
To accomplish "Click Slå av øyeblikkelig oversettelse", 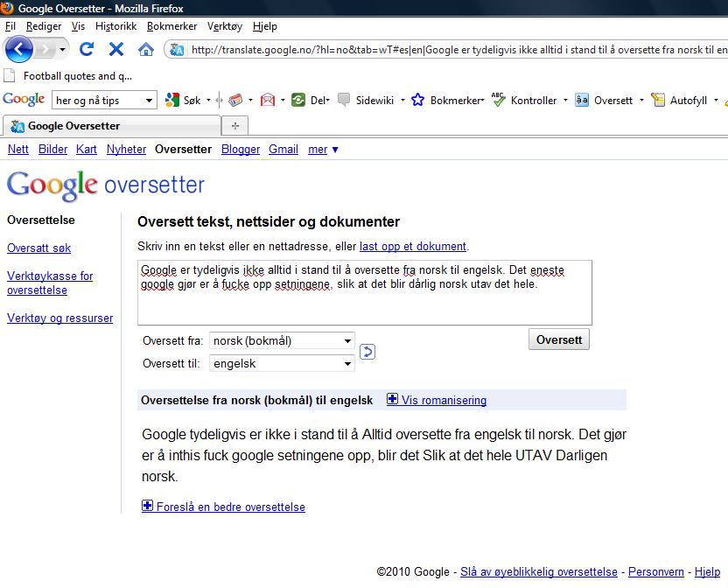I will pyautogui.click(x=539, y=571).
